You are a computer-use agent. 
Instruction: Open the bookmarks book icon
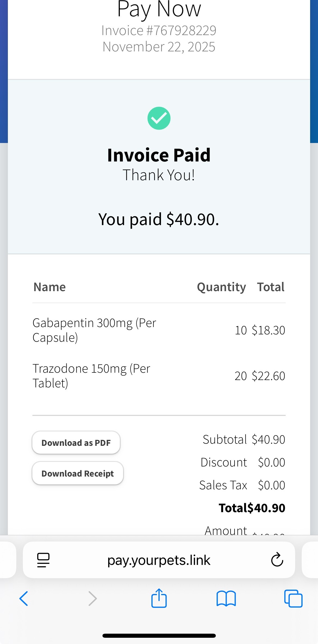point(226,599)
